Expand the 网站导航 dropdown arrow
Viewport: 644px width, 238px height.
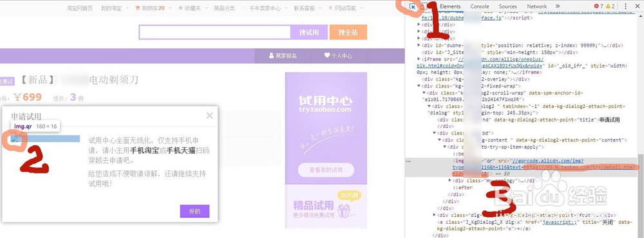tap(361, 8)
